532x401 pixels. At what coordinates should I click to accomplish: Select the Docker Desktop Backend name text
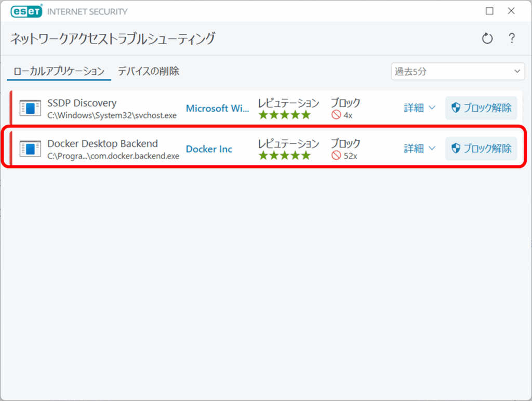point(102,143)
